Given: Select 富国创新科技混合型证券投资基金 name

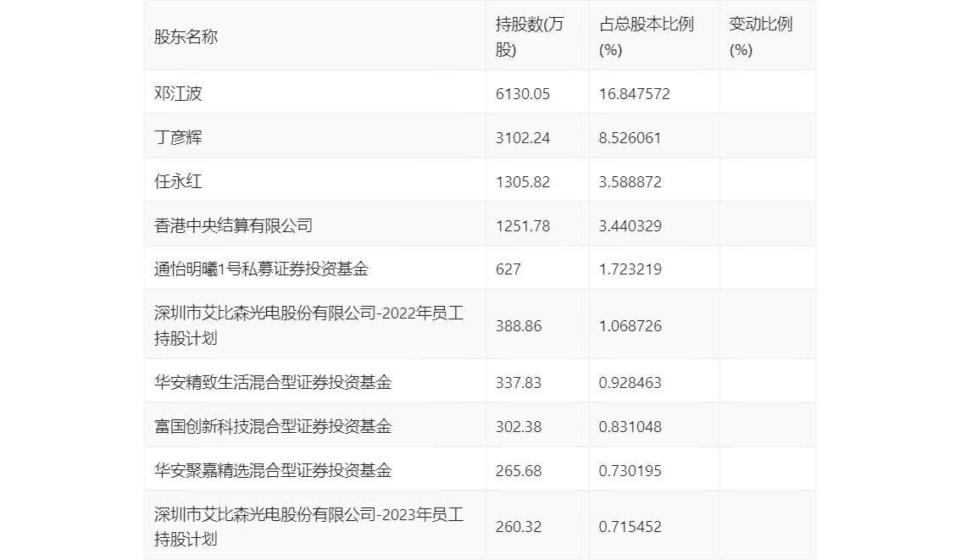Looking at the screenshot, I should pyautogui.click(x=273, y=426).
